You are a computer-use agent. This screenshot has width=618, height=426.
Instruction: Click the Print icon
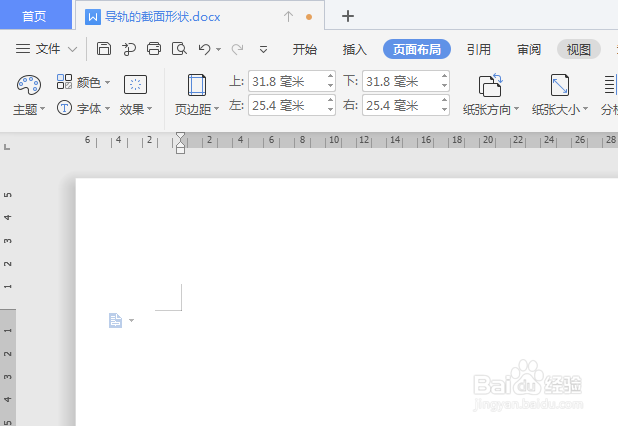click(154, 49)
